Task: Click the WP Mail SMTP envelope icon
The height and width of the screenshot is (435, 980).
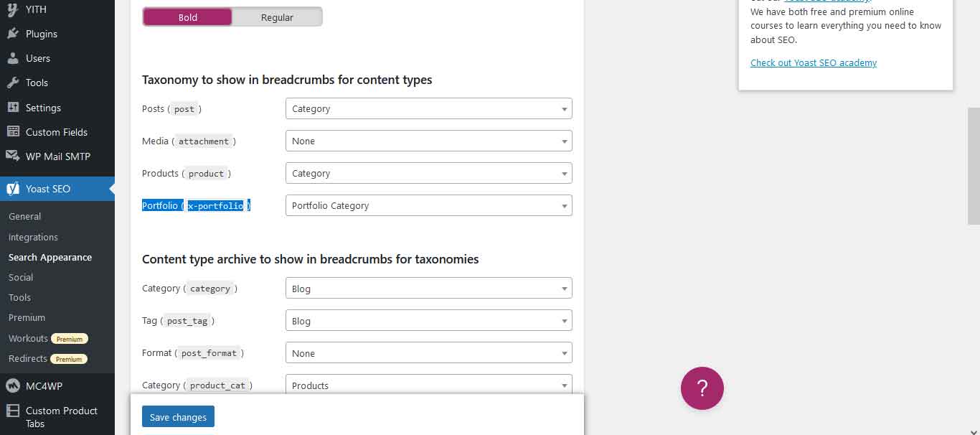Action: click(13, 156)
